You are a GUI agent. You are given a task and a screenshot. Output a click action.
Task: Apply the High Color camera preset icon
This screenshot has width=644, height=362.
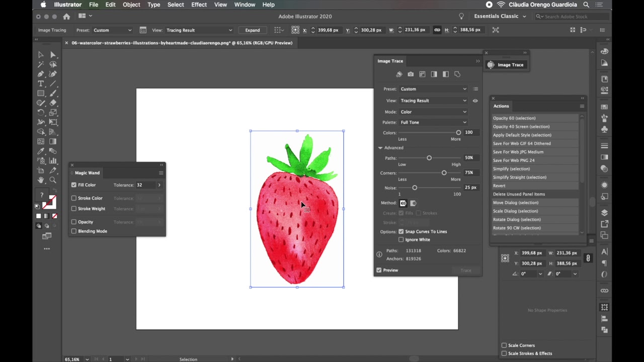coord(411,74)
